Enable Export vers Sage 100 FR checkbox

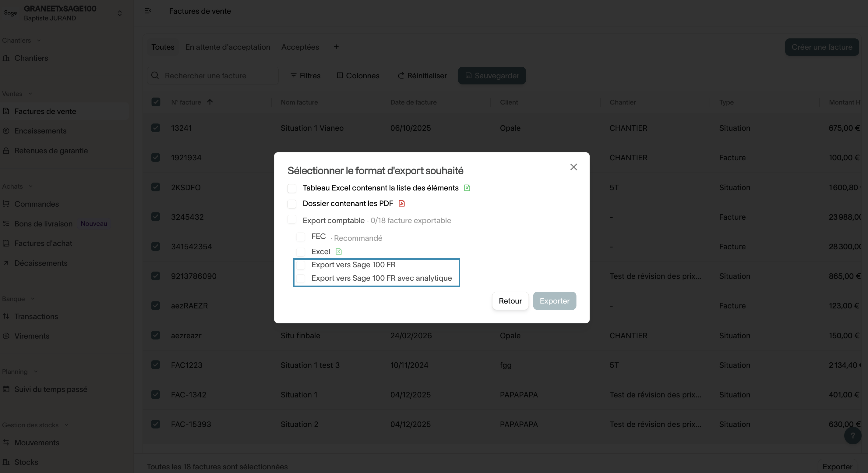(x=301, y=265)
